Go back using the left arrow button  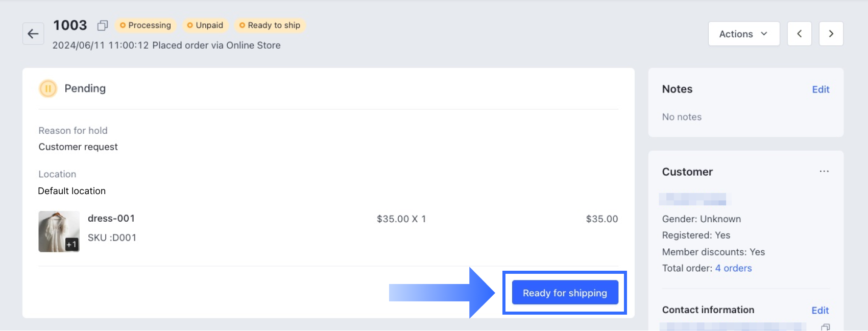pyautogui.click(x=33, y=34)
